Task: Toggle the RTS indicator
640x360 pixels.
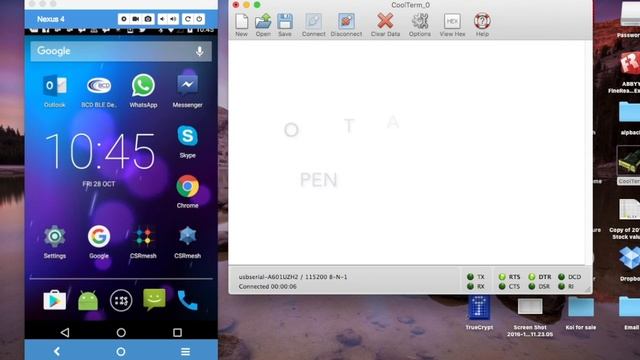Action: point(502,277)
